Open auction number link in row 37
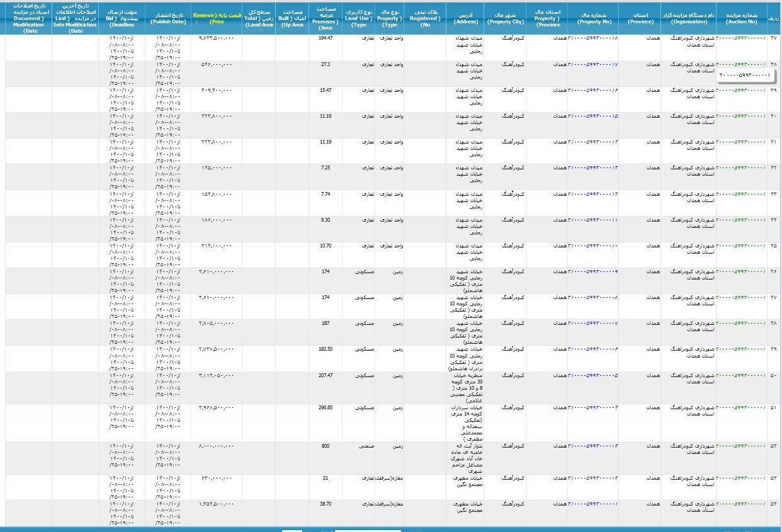782x532 pixels. tap(741, 38)
